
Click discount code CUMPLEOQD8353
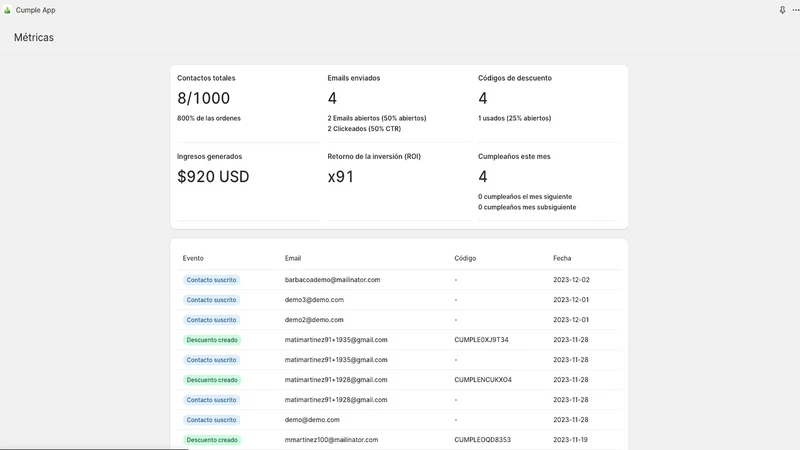[x=483, y=440]
